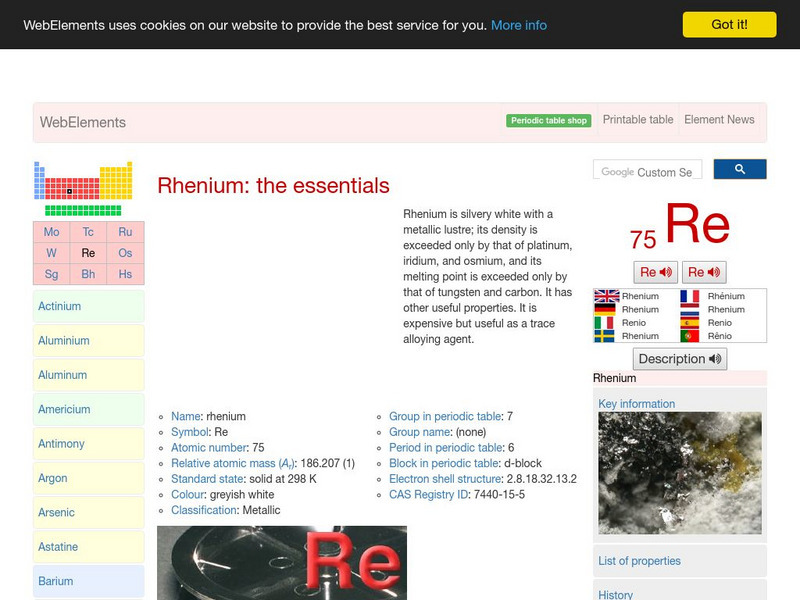Click the Google Custom Search field
The width and height of the screenshot is (800, 600).
pos(648,169)
